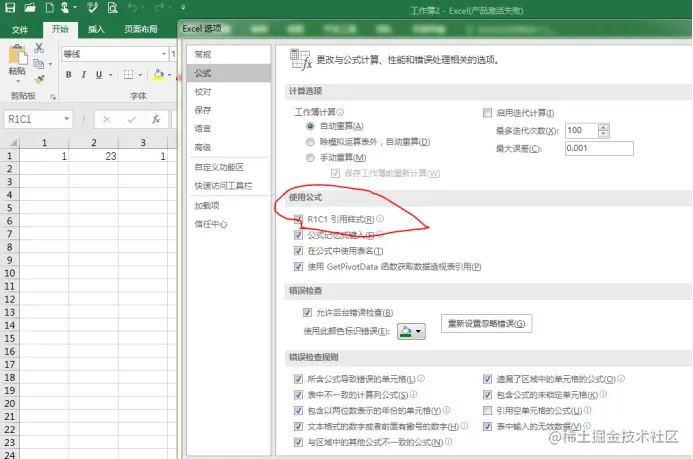Image resolution: width=693 pixels, height=459 pixels.
Task: Click info icon next to R1C1 引用样式
Action: pos(380,218)
